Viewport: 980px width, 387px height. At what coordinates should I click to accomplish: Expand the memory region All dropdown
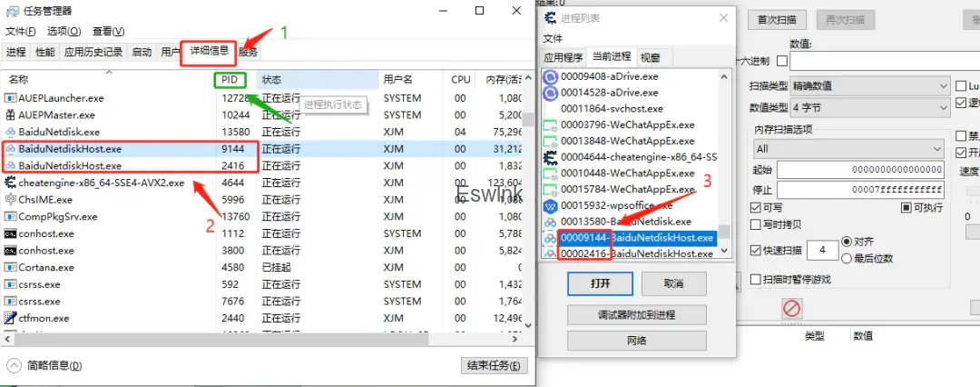pos(848,148)
